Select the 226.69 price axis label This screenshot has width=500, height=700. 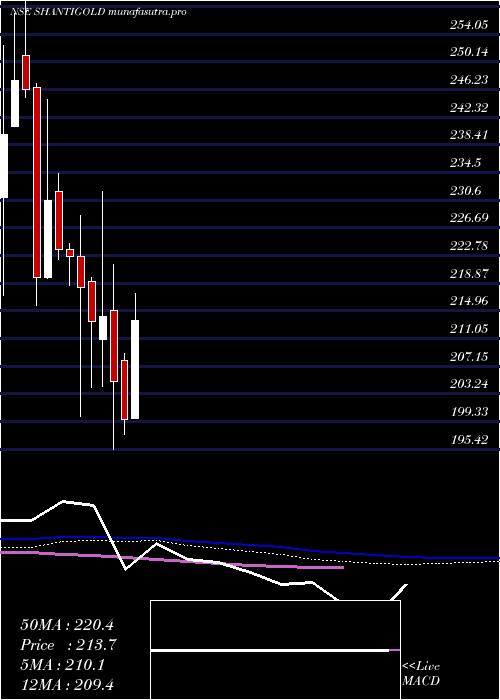(469, 218)
